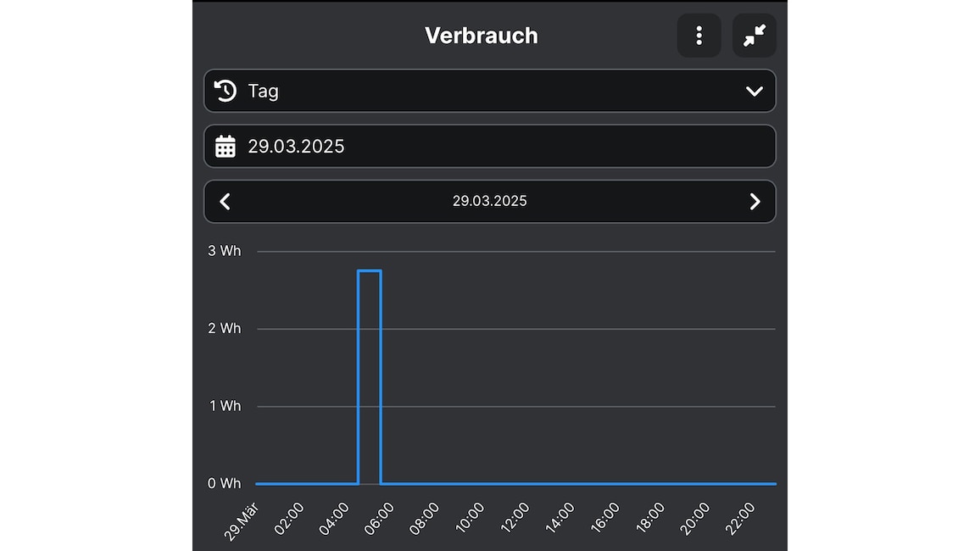Click the 06:00 time axis label
Image resolution: width=980 pixels, height=551 pixels.
(380, 519)
